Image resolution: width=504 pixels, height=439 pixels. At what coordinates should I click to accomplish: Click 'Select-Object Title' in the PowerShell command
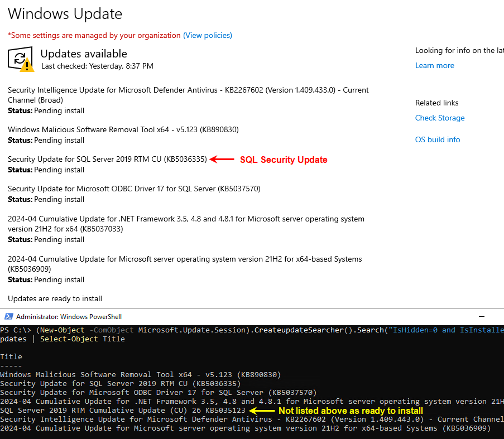82,339
